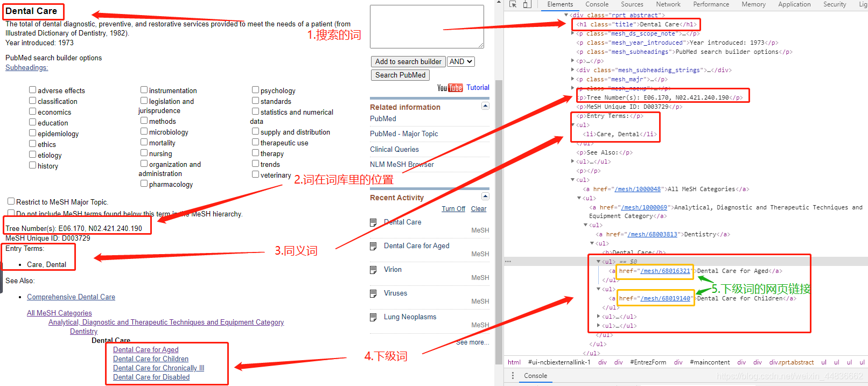Screen dimensions: 868x386
Task: Collapse the ul containing Dental Care for Children
Action: pyautogui.click(x=598, y=289)
